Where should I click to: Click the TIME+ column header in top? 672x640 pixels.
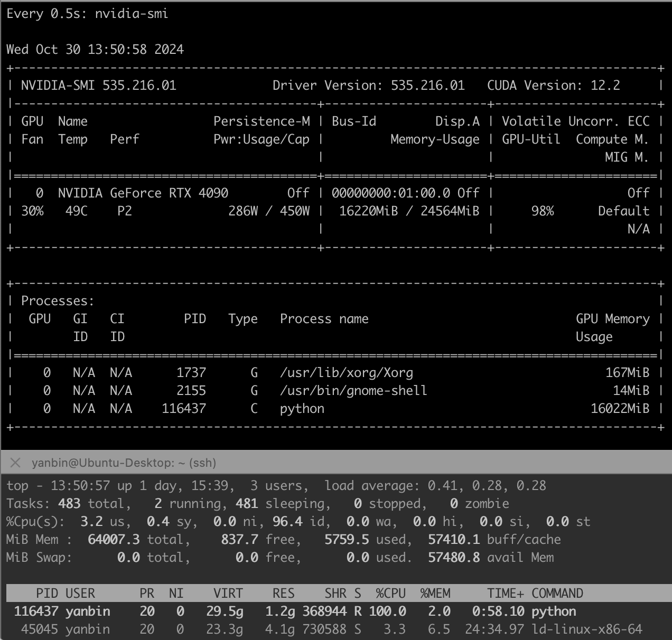506,593
